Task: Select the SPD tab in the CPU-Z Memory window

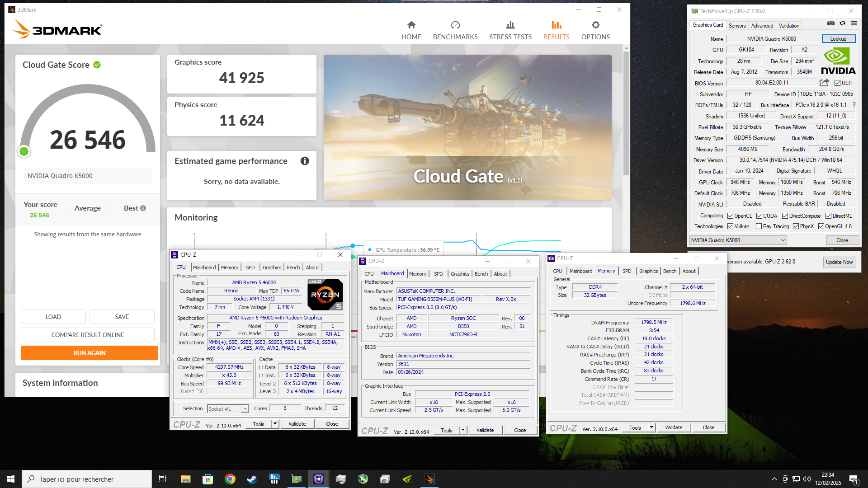Action: pyautogui.click(x=627, y=271)
